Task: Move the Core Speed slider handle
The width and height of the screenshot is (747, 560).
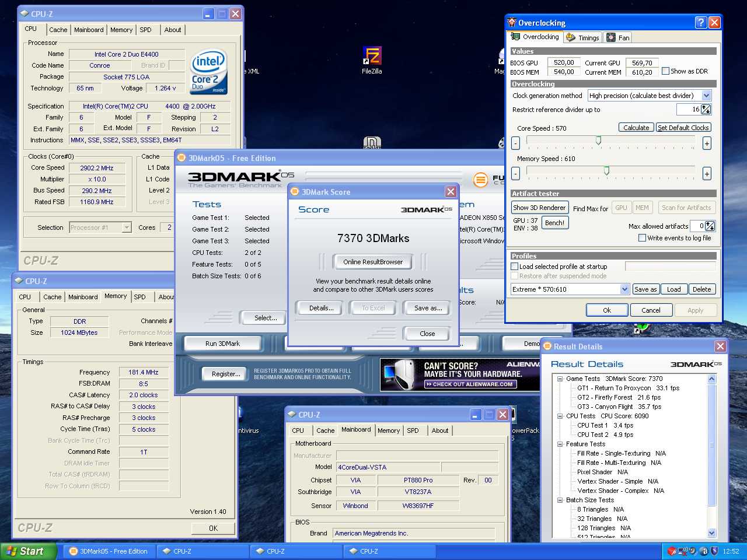Action: [598, 141]
